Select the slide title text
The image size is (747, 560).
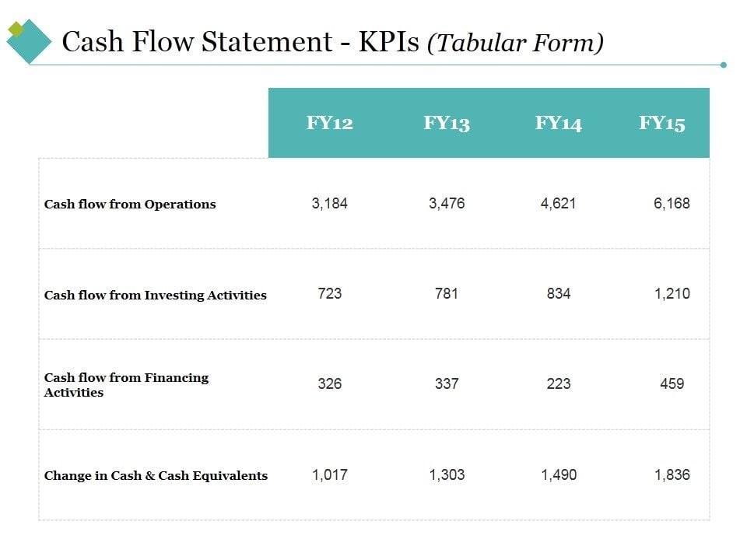tap(332, 42)
